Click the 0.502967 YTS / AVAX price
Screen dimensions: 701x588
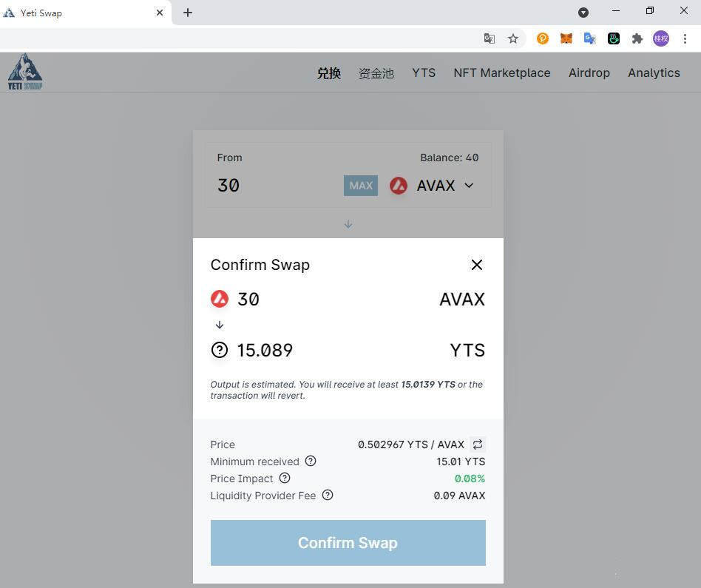pyautogui.click(x=411, y=445)
